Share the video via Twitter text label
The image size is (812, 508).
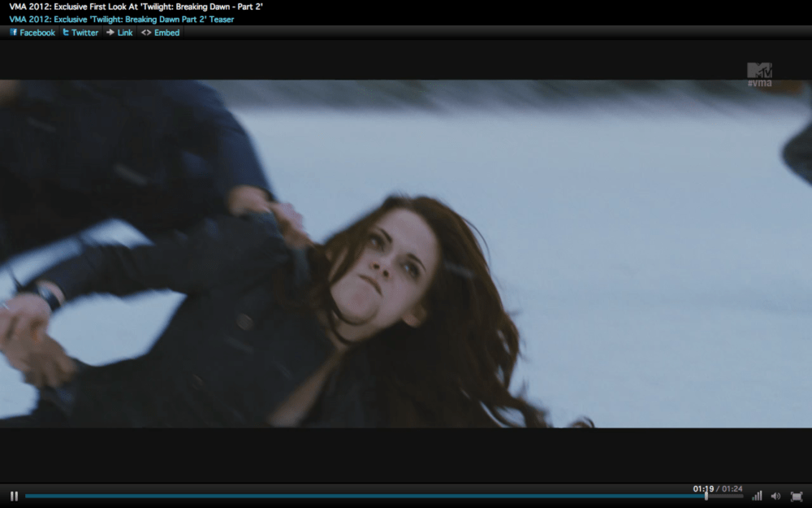tap(84, 33)
